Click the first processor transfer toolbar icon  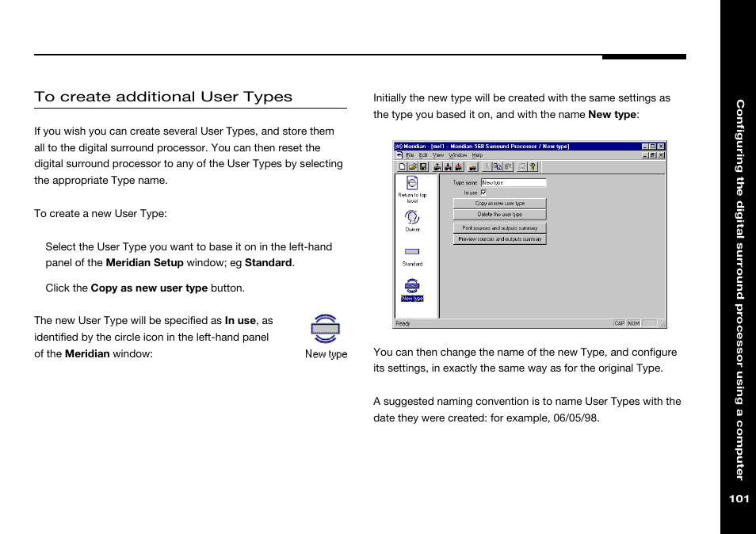point(437,166)
